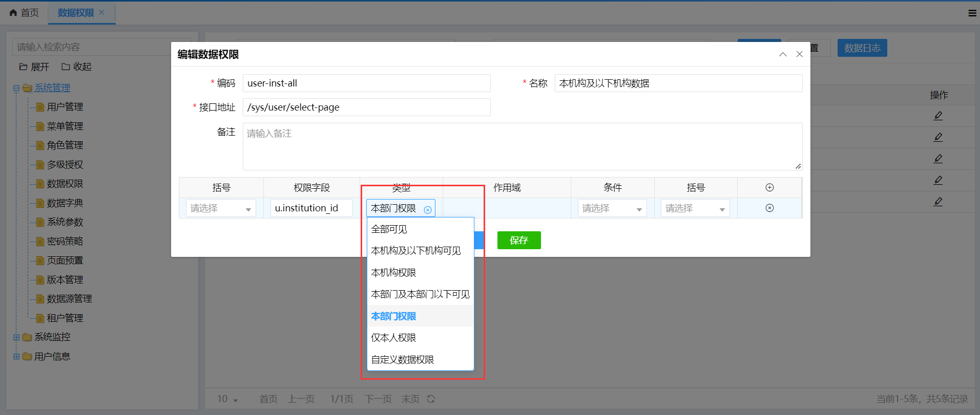This screenshot has height=415, width=980.
Task: Select 全部可见 from the type list
Action: point(389,229)
